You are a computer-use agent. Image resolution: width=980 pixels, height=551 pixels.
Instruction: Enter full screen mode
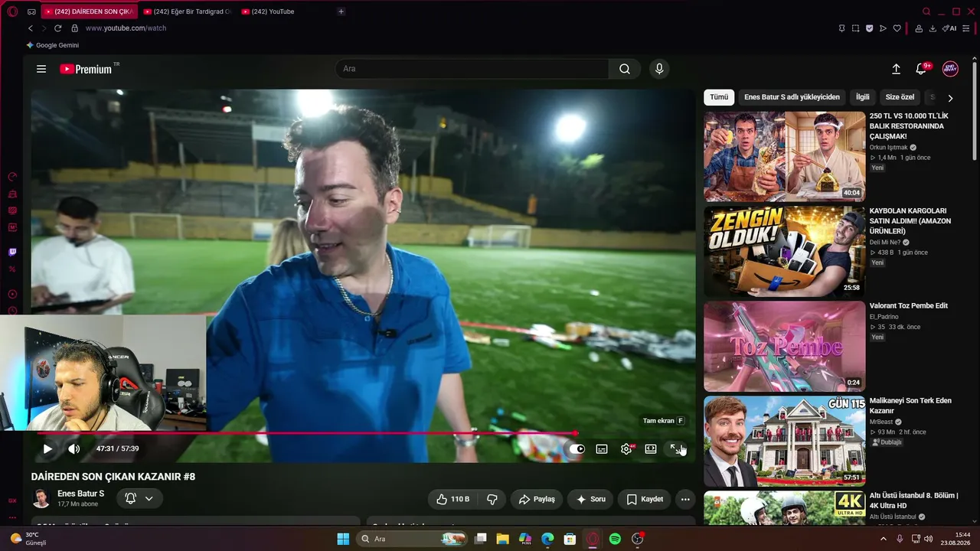click(675, 449)
